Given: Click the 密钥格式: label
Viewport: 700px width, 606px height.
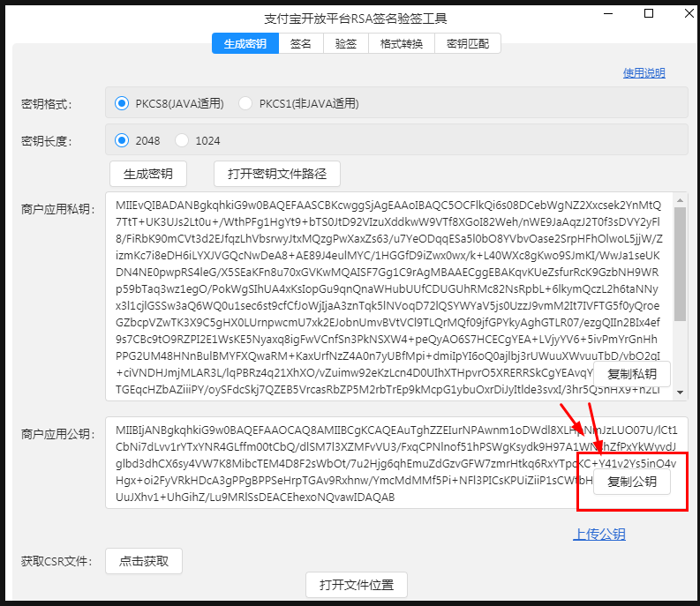Looking at the screenshot, I should click(47, 104).
